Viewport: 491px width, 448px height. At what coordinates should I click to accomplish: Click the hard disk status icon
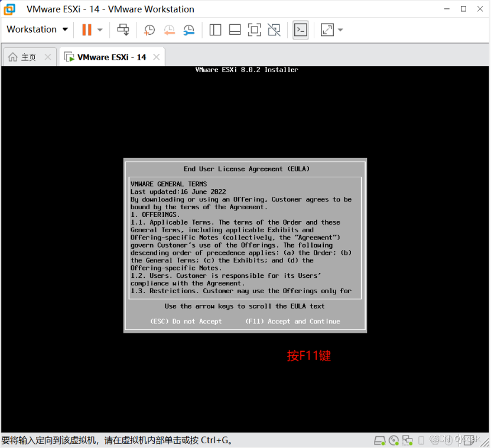380,440
